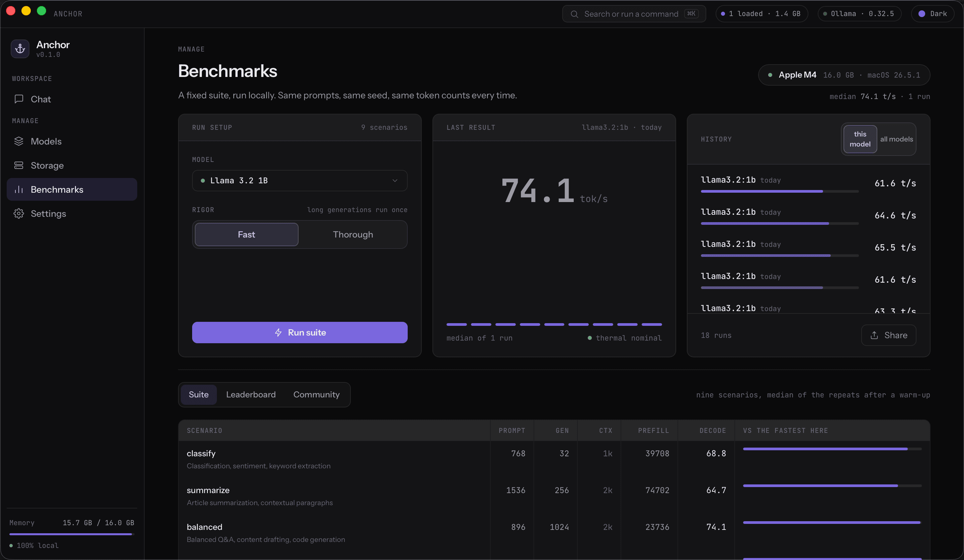This screenshot has width=964, height=560.
Task: Switch to the Community tab
Action: point(316,394)
